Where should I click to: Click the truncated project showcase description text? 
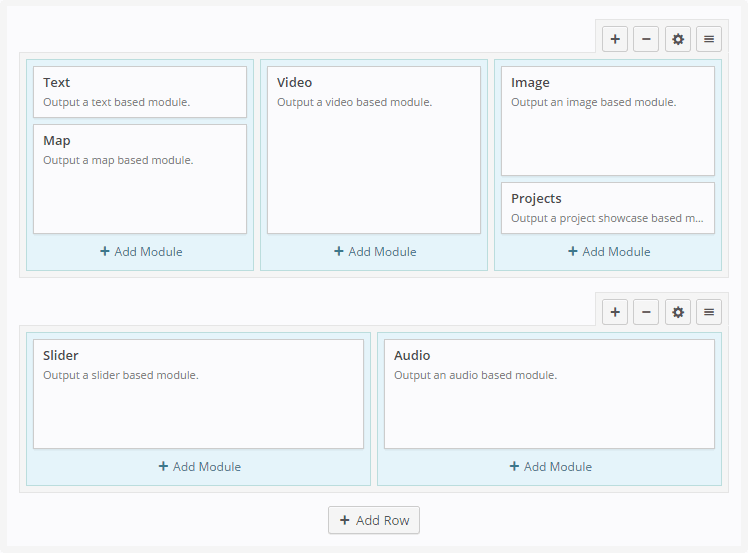click(x=607, y=218)
